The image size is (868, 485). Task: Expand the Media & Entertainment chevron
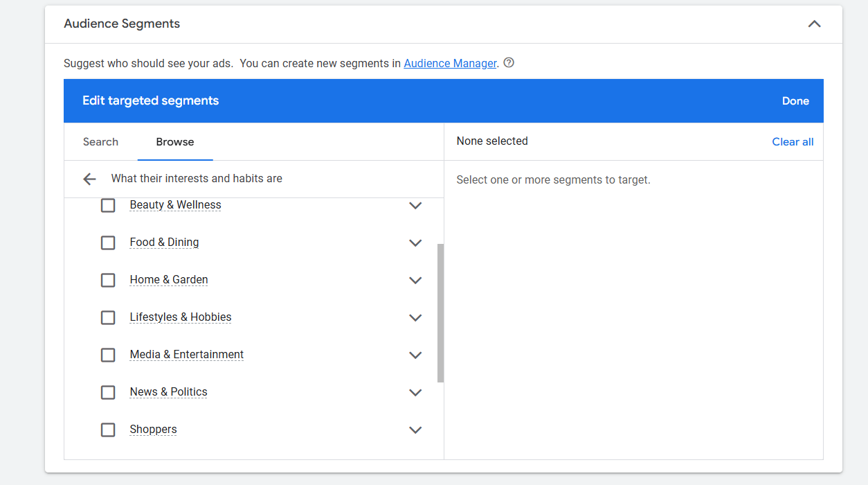(x=415, y=355)
